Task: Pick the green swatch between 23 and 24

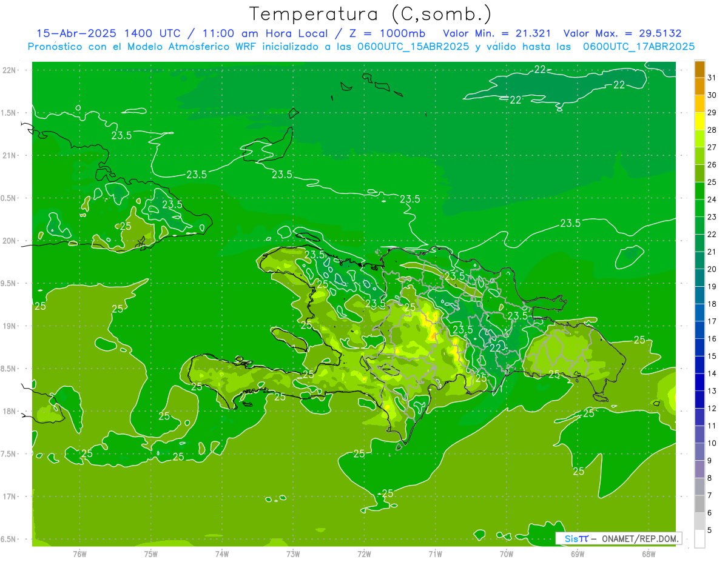Action: point(699,208)
